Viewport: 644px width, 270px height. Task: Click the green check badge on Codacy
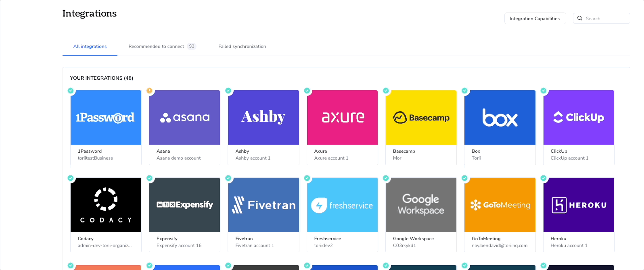tap(71, 178)
